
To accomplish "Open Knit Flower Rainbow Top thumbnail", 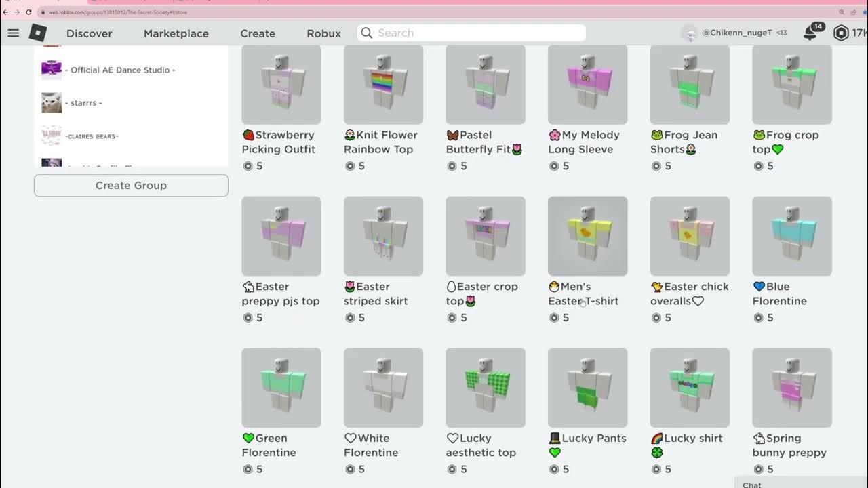I will point(384,85).
